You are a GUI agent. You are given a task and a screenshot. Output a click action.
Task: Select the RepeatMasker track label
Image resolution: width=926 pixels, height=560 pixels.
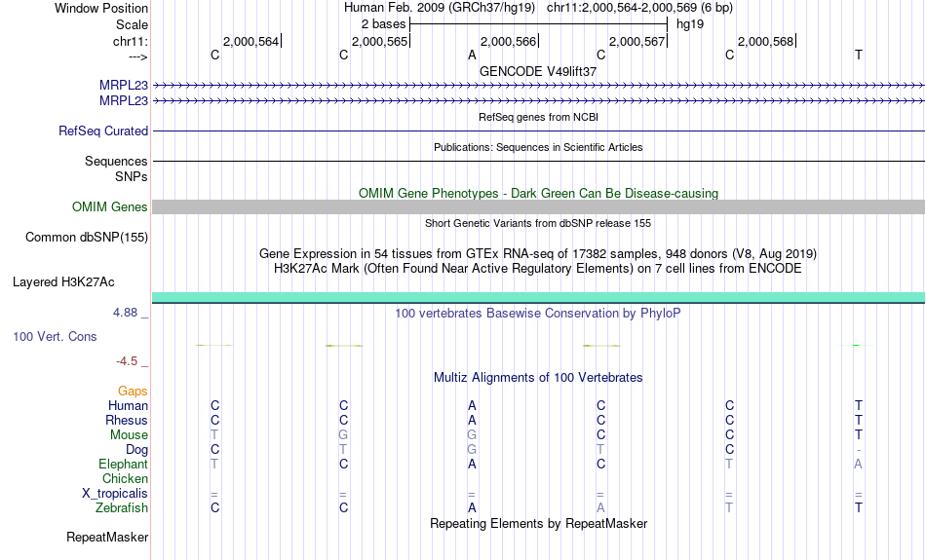107,537
